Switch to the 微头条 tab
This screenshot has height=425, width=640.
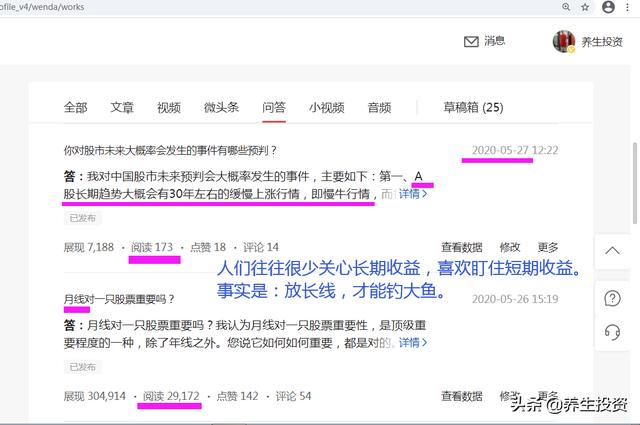coord(222,108)
